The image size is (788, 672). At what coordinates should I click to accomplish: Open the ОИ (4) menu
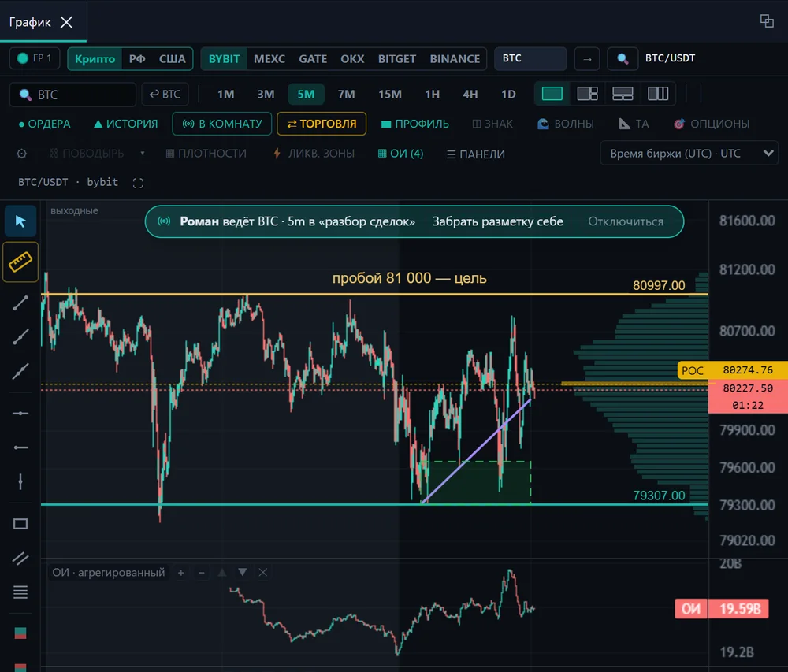click(400, 154)
